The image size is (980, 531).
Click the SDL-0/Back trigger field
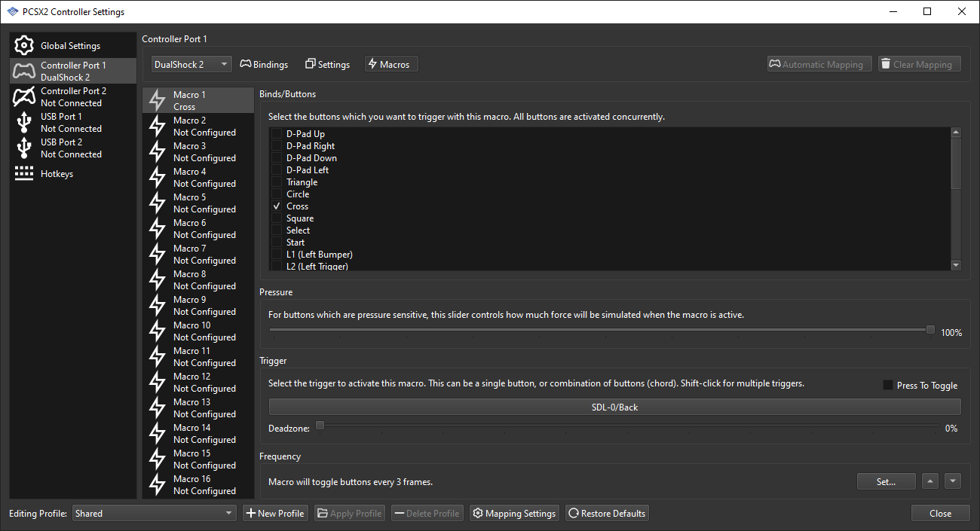point(614,407)
